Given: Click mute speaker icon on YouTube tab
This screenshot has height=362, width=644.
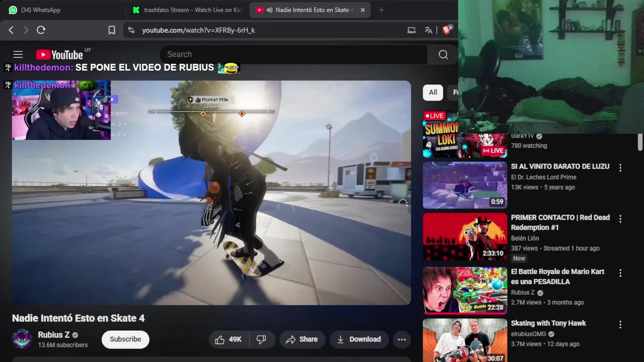Looking at the screenshot, I should click(270, 10).
